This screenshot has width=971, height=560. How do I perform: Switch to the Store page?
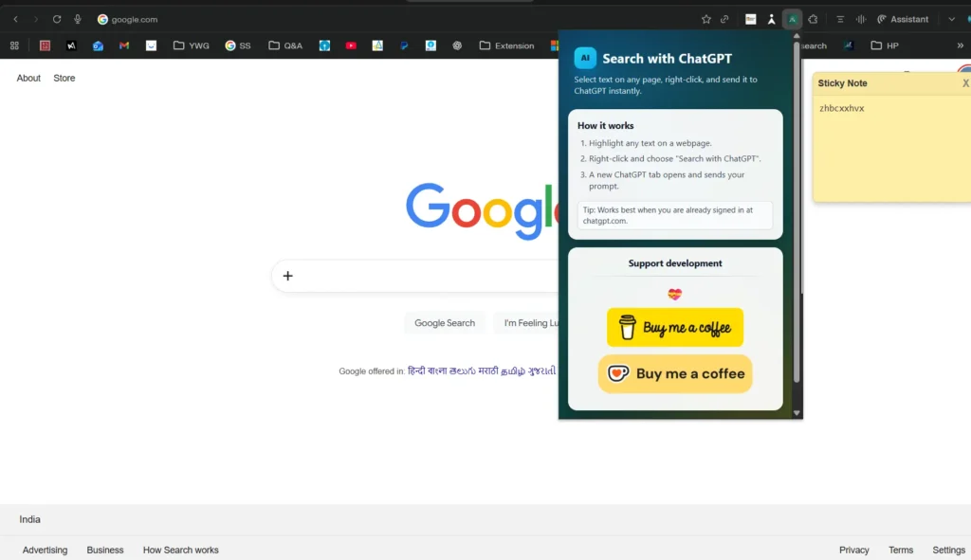pyautogui.click(x=64, y=78)
